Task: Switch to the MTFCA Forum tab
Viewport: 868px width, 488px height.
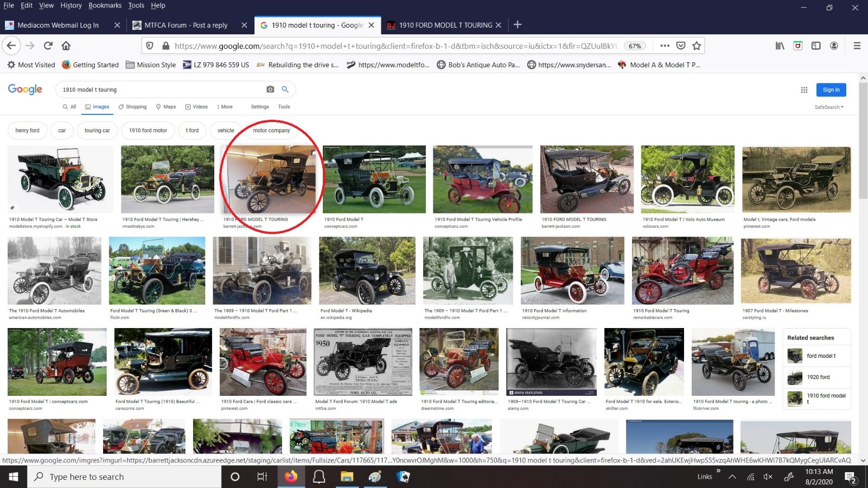Action: [186, 25]
